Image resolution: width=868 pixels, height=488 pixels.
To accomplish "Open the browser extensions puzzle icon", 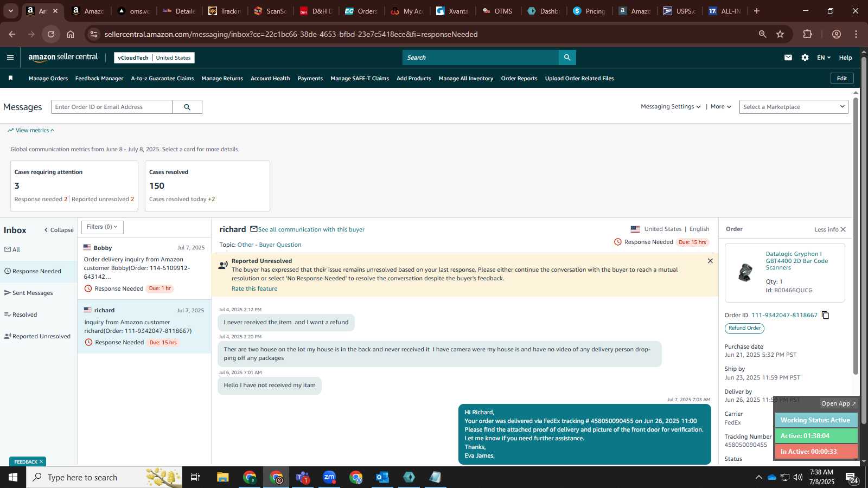I will click(807, 34).
